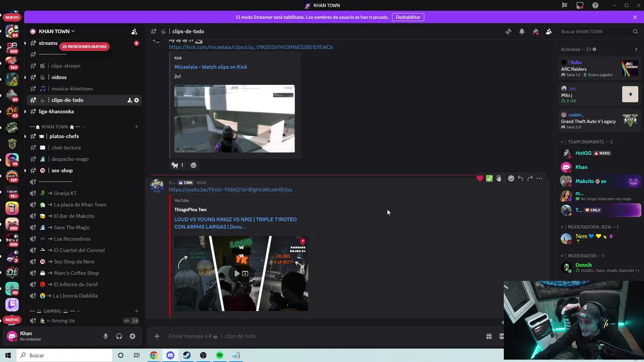Viewport: 644px width, 362px height.
Task: Open invite people icon beside KHAN TOWN
Action: click(x=134, y=31)
